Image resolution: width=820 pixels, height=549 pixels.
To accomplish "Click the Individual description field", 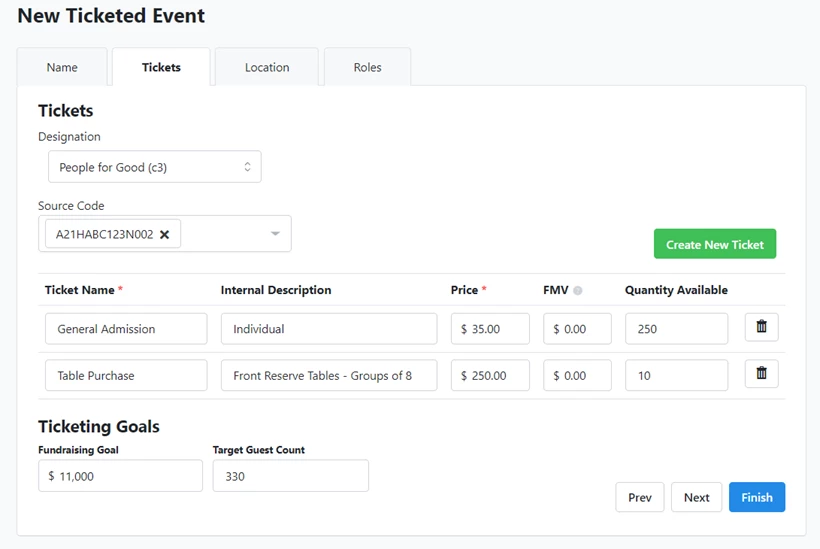I will click(x=329, y=329).
